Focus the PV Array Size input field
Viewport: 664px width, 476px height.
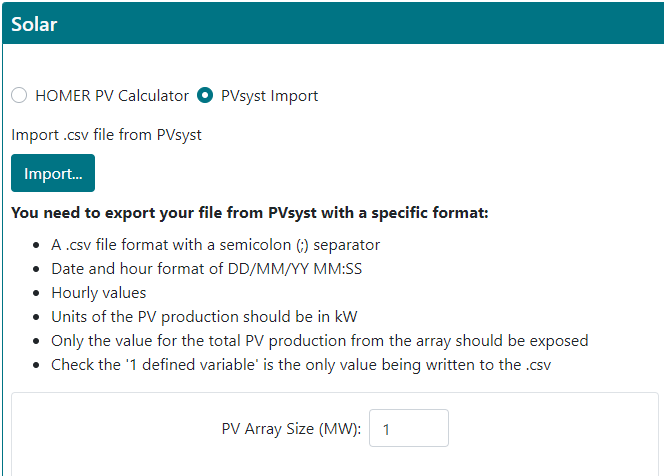(409, 429)
